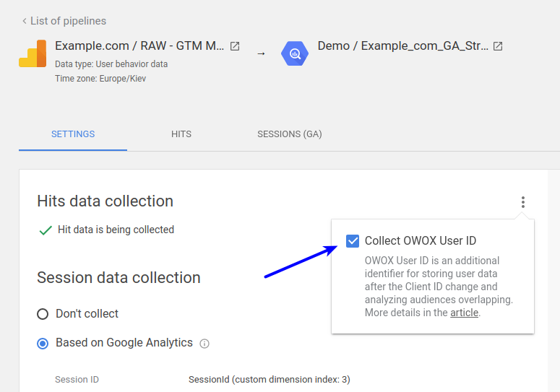Screen dimensions: 560x392
Task: Switch to the SETTINGS tab
Action: (73, 134)
